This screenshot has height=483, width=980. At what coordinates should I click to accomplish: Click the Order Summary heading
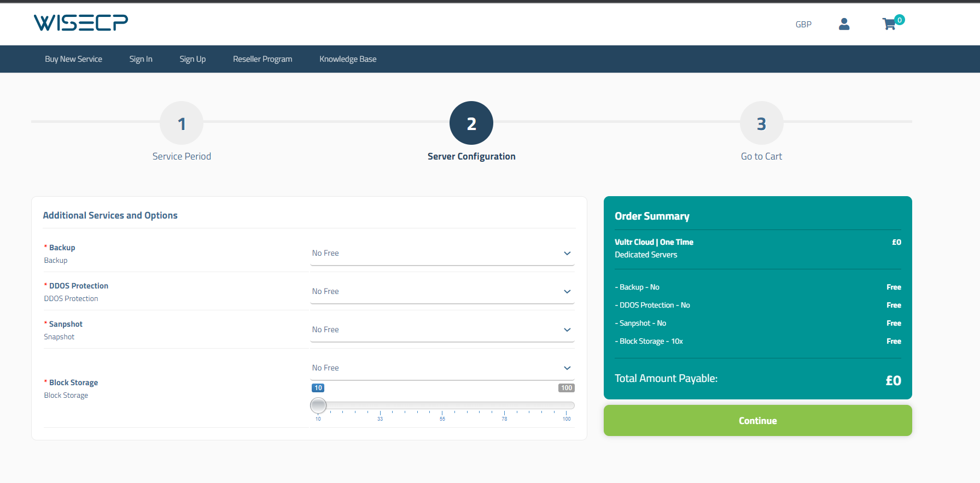[652, 216]
